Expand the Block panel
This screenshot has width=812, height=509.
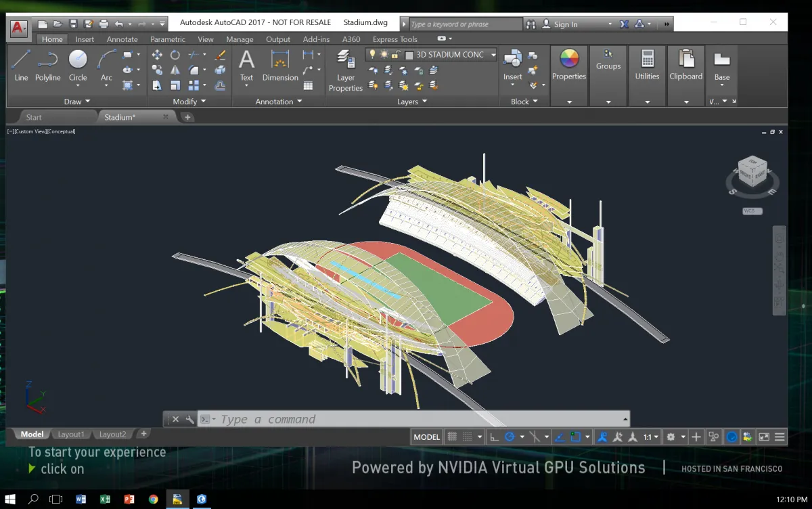[524, 102]
